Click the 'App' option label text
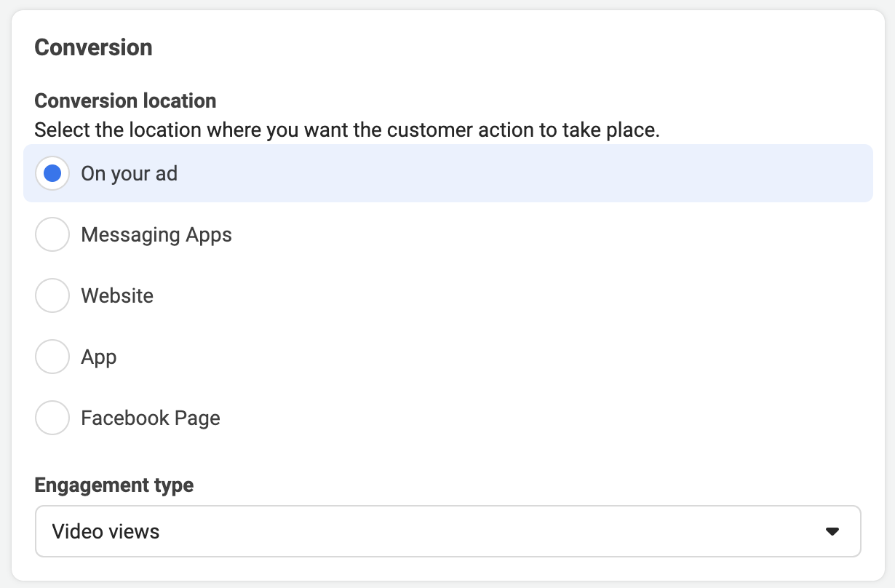This screenshot has width=895, height=588. [99, 357]
